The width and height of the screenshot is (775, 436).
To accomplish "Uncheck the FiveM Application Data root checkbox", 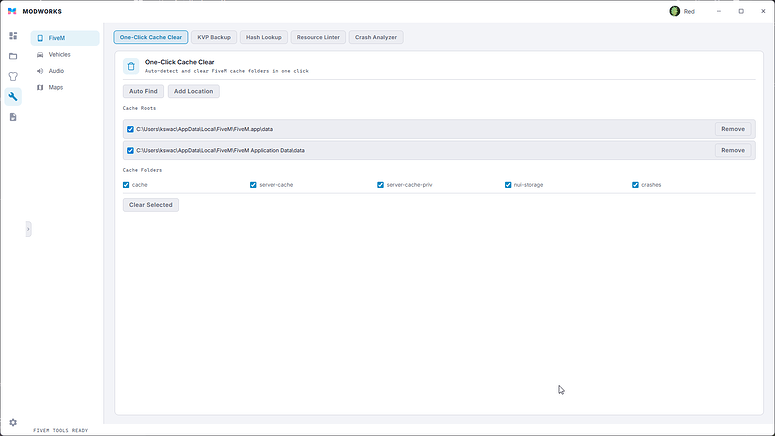I will pos(130,150).
